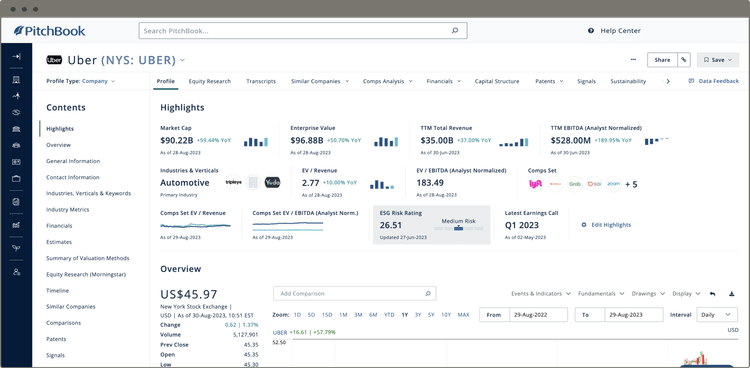Image resolution: width=750 pixels, height=368 pixels.
Task: Switch to the Equity Research tab
Action: [210, 81]
